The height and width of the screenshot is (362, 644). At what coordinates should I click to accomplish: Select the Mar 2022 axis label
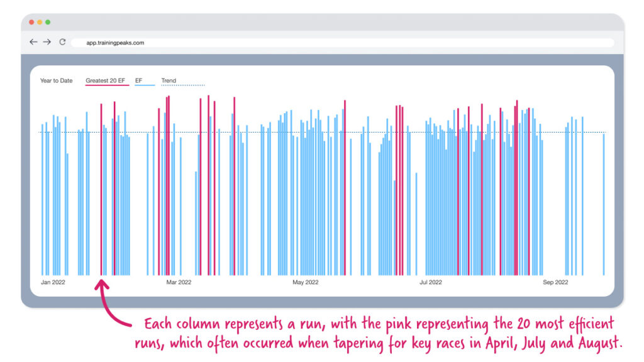179,283
